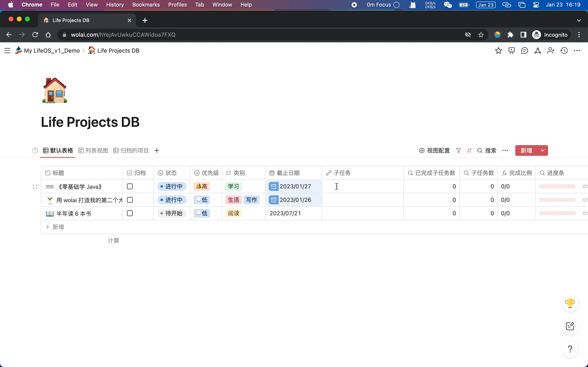Open the trophy achievements button
This screenshot has height=367, width=588.
click(x=570, y=303)
